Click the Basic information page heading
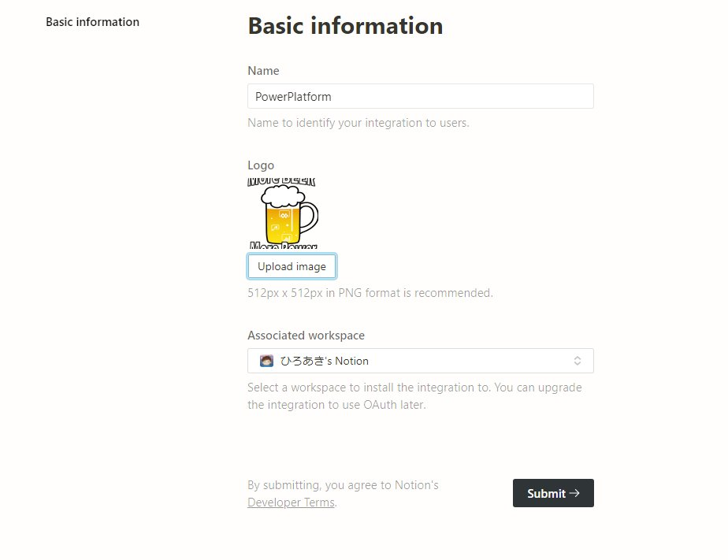Viewport: 728px width, 560px height. coord(345,25)
